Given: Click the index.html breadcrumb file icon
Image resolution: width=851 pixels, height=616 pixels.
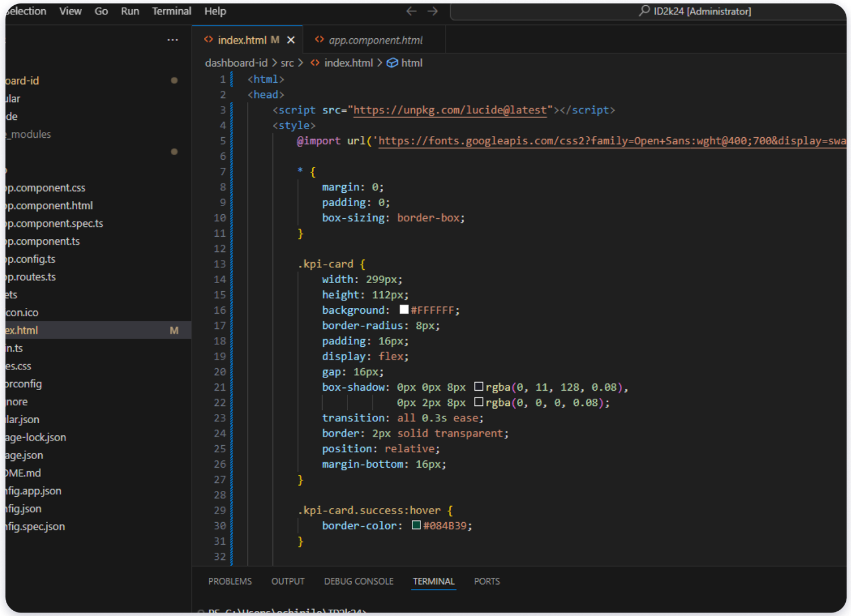Looking at the screenshot, I should click(315, 63).
